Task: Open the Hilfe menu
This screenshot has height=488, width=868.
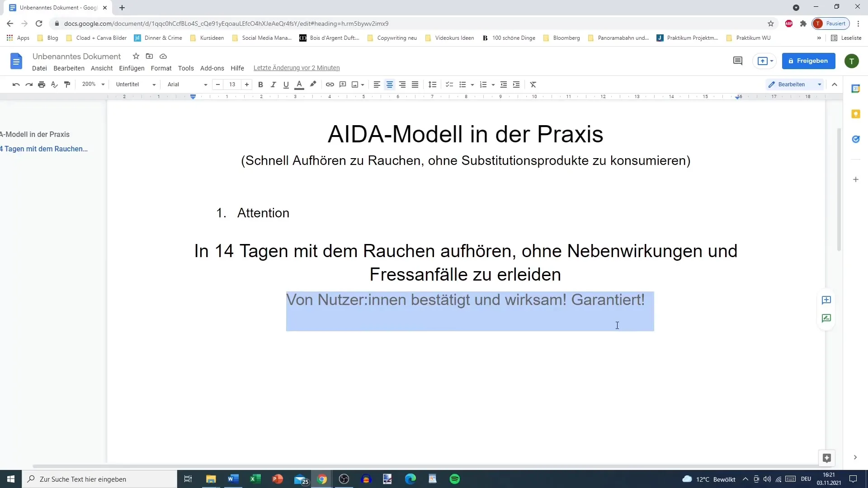Action: point(237,68)
